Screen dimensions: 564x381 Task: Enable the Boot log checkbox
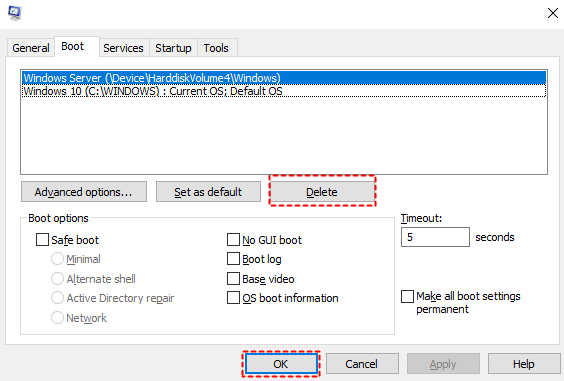pyautogui.click(x=233, y=259)
